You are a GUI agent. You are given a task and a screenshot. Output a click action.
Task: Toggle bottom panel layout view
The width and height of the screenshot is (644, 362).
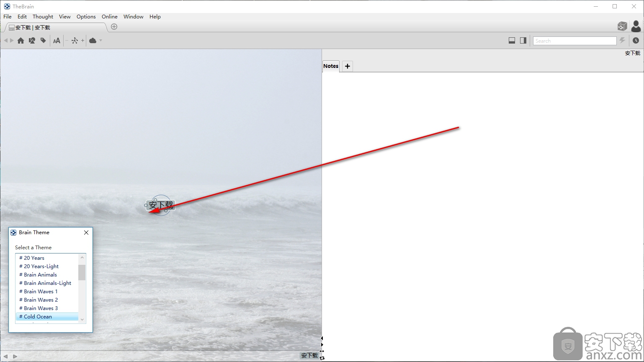(512, 41)
